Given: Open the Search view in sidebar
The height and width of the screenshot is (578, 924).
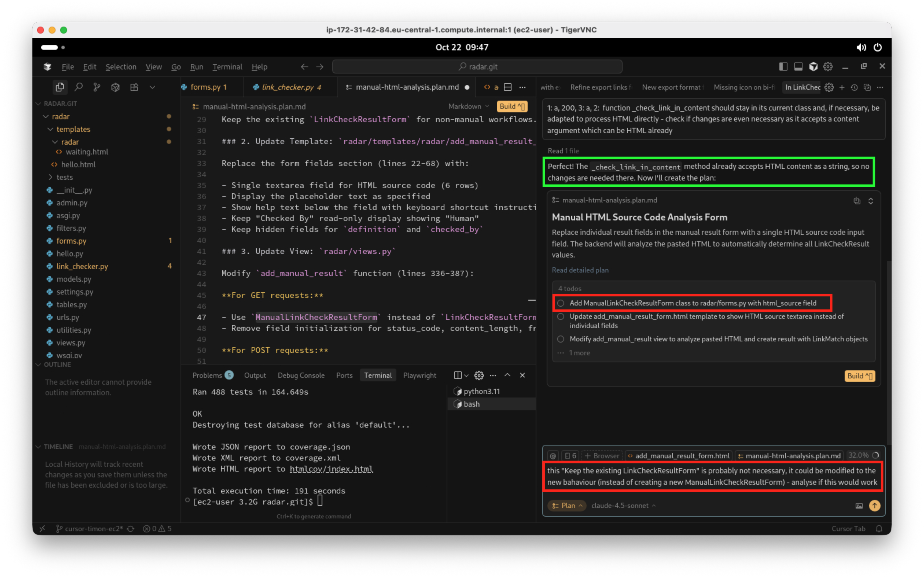Looking at the screenshot, I should [79, 87].
